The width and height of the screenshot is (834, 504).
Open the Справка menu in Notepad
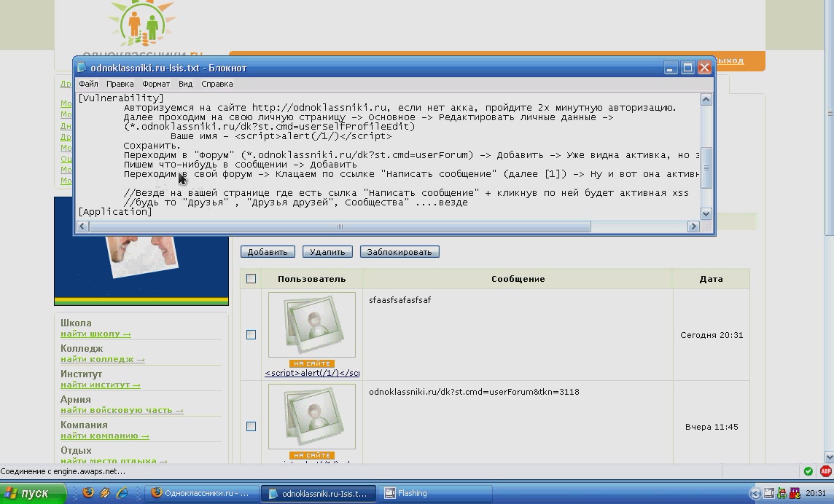217,84
